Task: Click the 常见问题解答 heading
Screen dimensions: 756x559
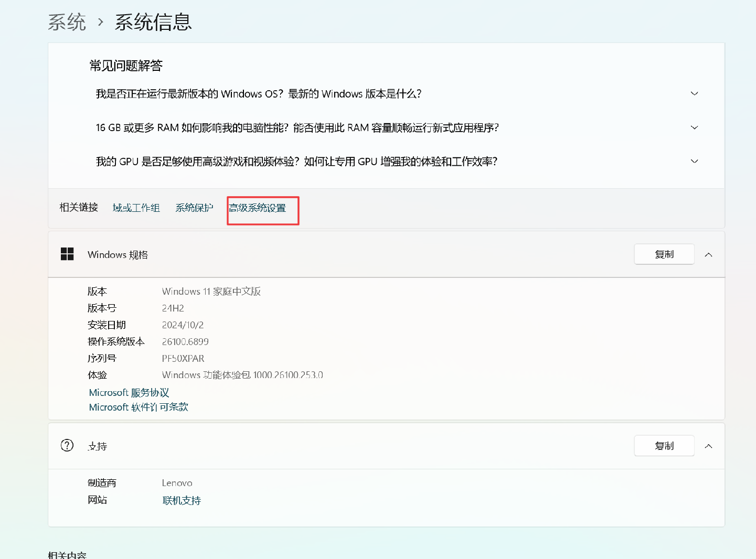Action: tap(126, 66)
